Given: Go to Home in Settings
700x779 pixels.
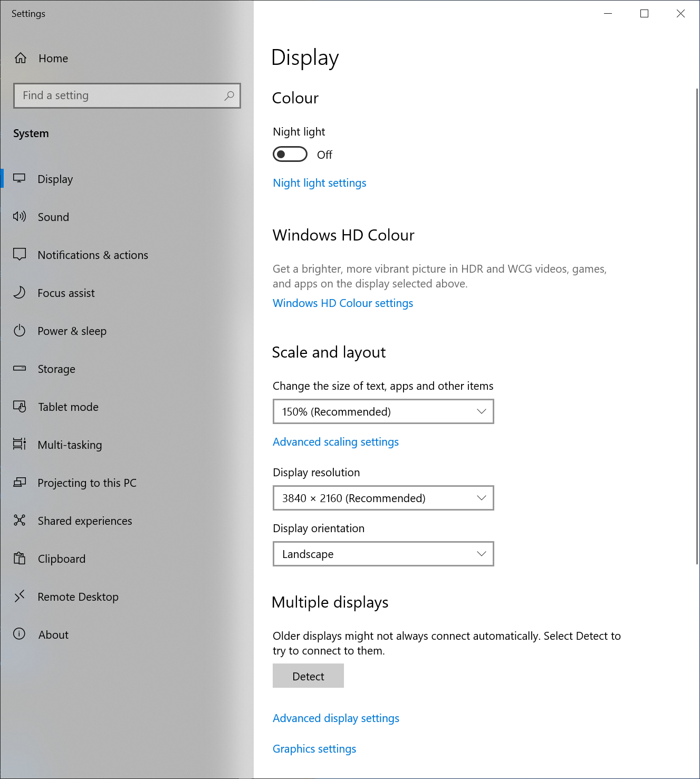Looking at the screenshot, I should (x=127, y=58).
